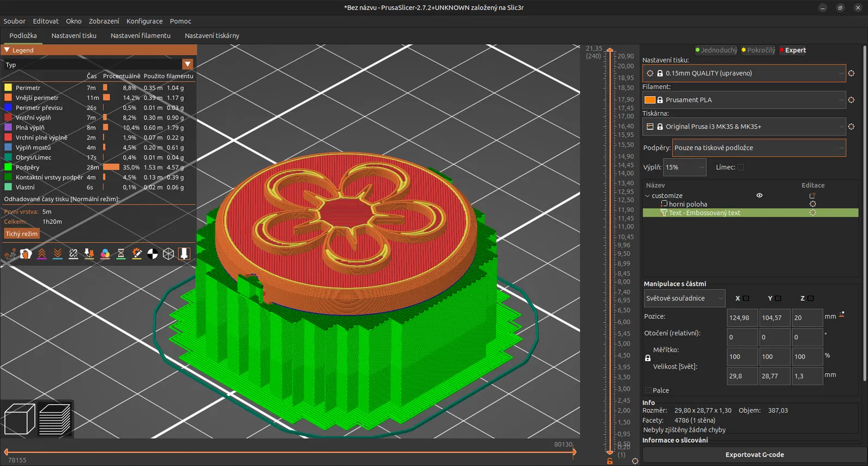Toggle visibility eye for customize object
Viewport: 868px width, 466px height.
[759, 195]
